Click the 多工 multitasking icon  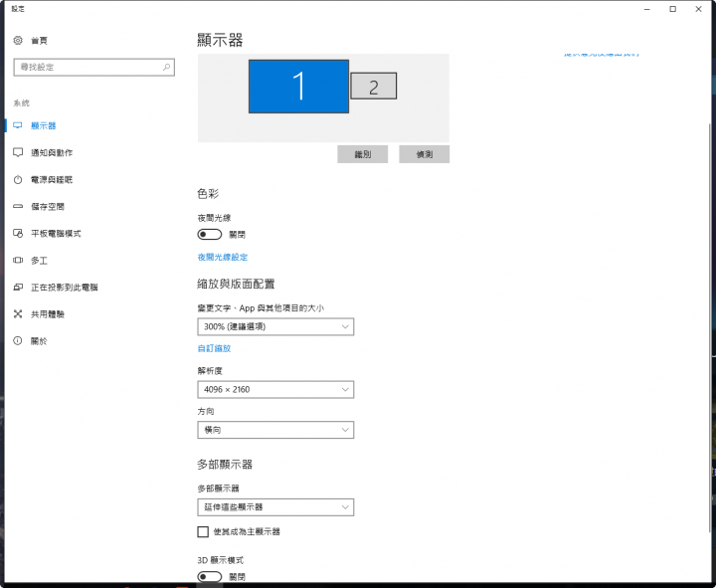tap(18, 261)
